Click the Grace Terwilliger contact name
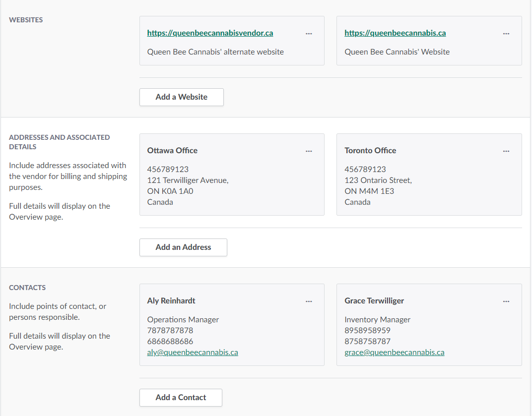This screenshot has width=532, height=416. [x=374, y=301]
